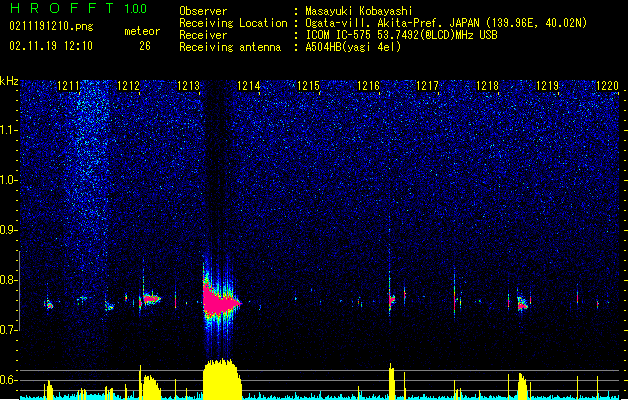Click the 1212 time marker
This screenshot has height=400, width=629.
tap(128, 85)
